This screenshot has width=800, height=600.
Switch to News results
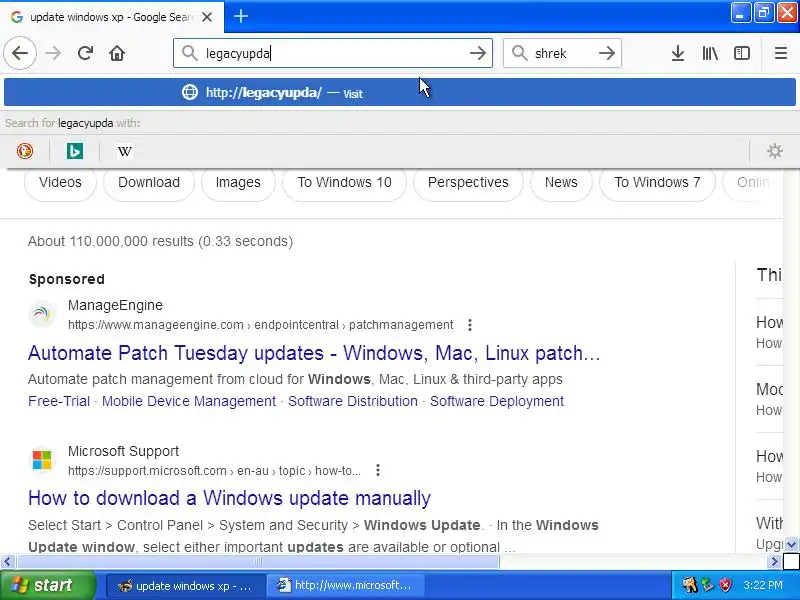click(x=561, y=182)
